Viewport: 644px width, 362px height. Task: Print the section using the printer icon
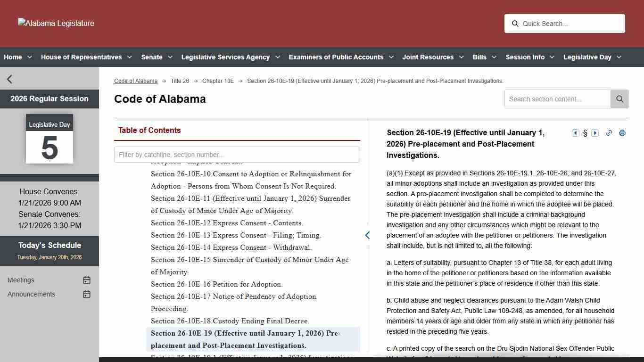(622, 133)
